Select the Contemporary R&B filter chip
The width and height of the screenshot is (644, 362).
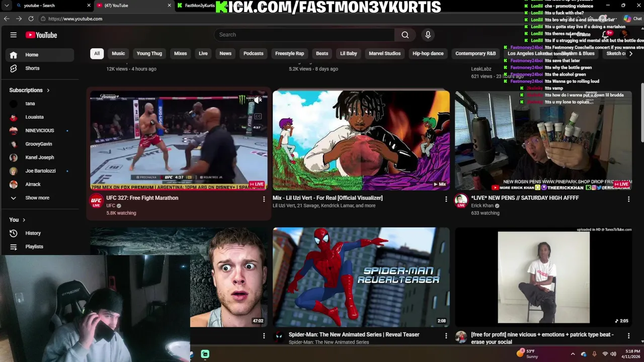click(x=475, y=53)
